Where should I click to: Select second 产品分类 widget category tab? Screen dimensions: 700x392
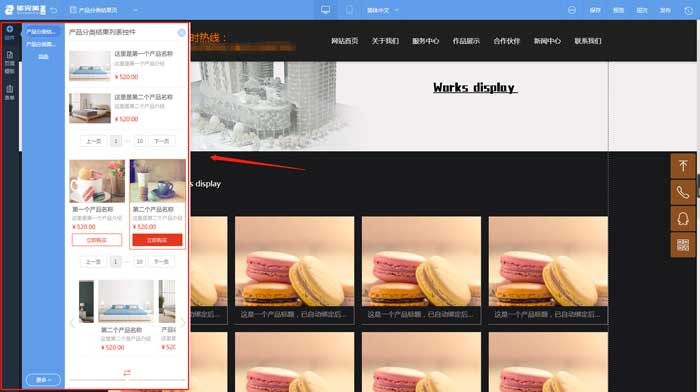point(41,44)
